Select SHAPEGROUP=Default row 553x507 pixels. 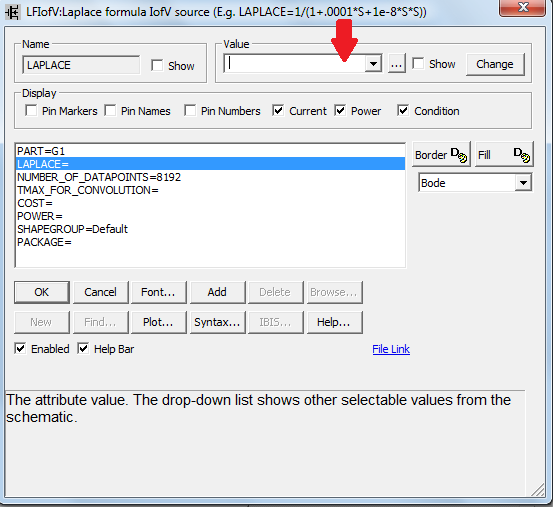click(x=211, y=229)
